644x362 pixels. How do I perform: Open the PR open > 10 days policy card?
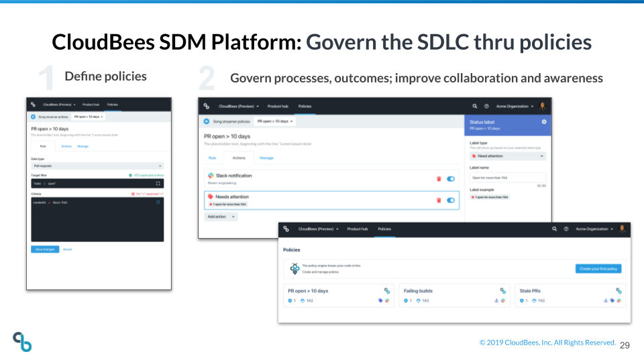pos(338,296)
